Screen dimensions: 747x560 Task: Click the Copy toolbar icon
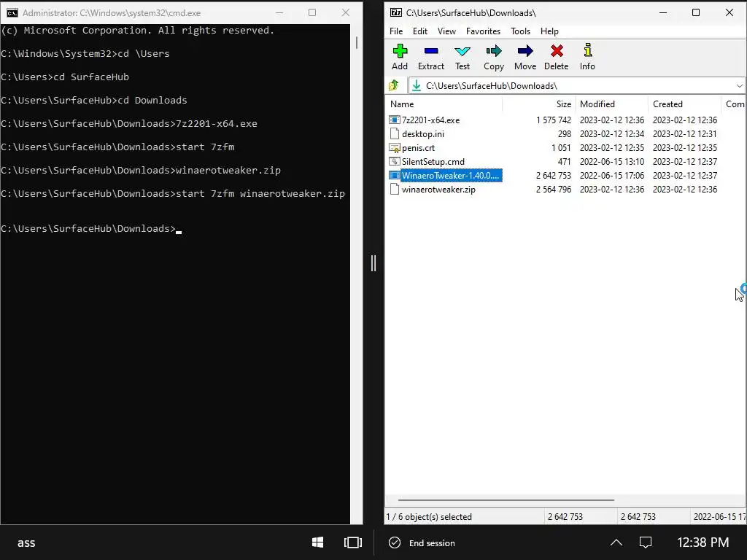pyautogui.click(x=494, y=51)
